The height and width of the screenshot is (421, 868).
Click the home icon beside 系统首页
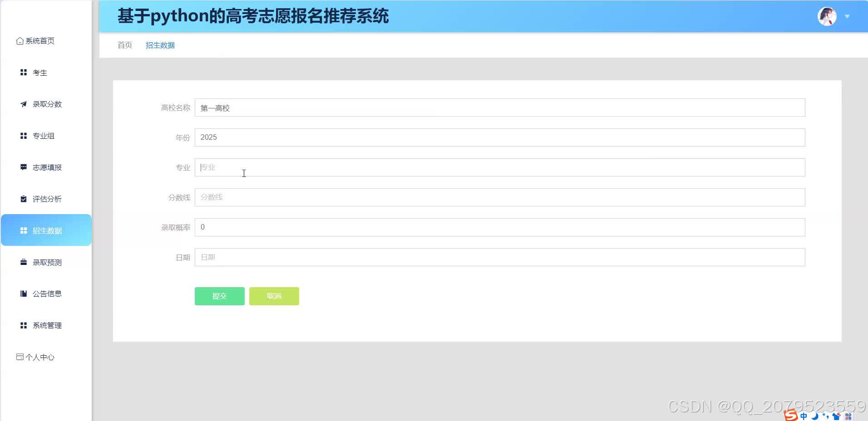(20, 41)
